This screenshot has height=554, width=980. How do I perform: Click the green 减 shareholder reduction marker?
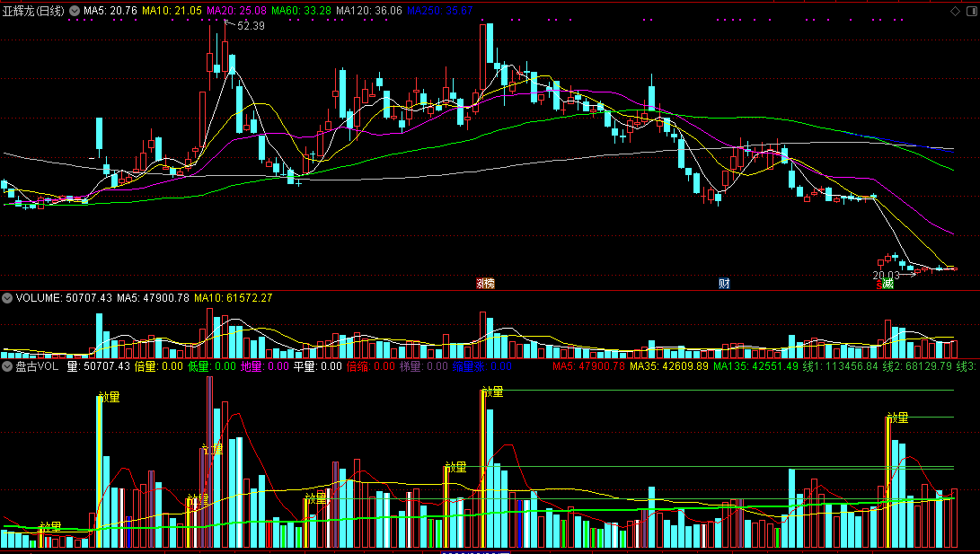click(x=887, y=284)
